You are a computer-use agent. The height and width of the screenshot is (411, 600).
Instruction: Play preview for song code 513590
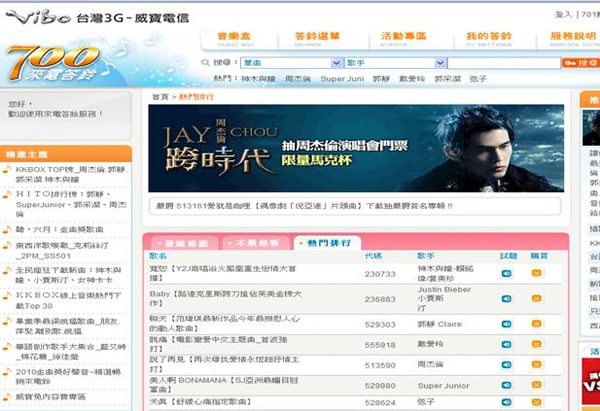[506, 365]
